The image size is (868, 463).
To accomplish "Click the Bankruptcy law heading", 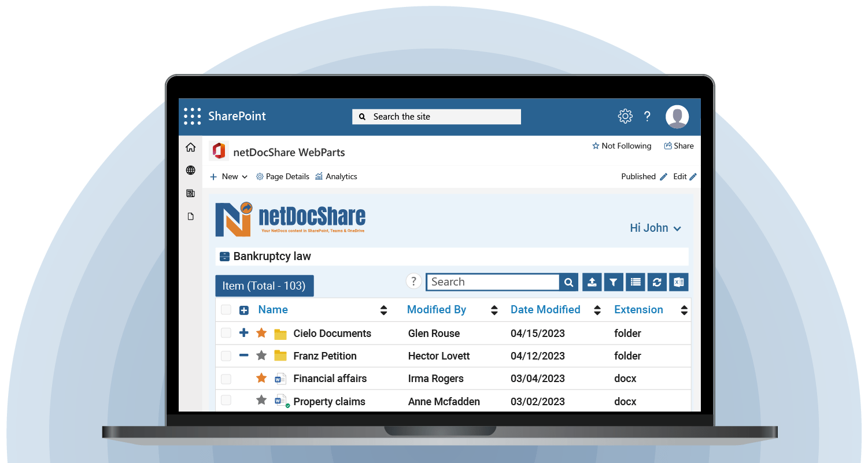I will pos(272,256).
